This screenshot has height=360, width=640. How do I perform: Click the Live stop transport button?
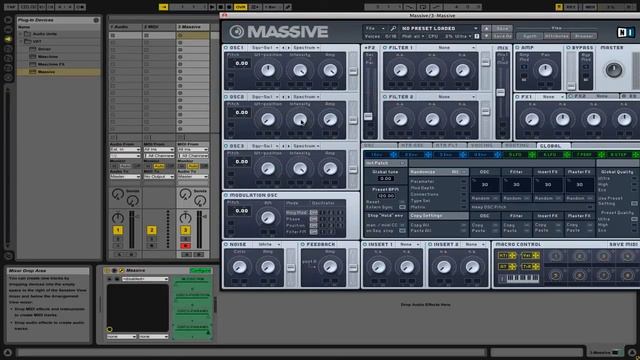(221, 7)
